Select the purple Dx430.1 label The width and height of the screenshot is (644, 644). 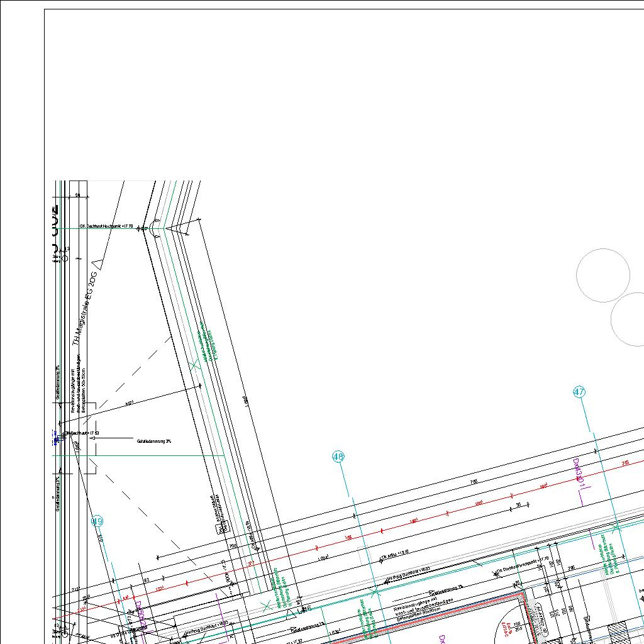(578, 473)
